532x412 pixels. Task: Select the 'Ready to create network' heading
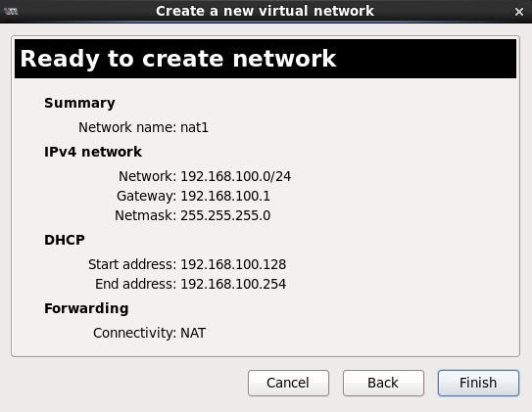pyautogui.click(x=178, y=59)
